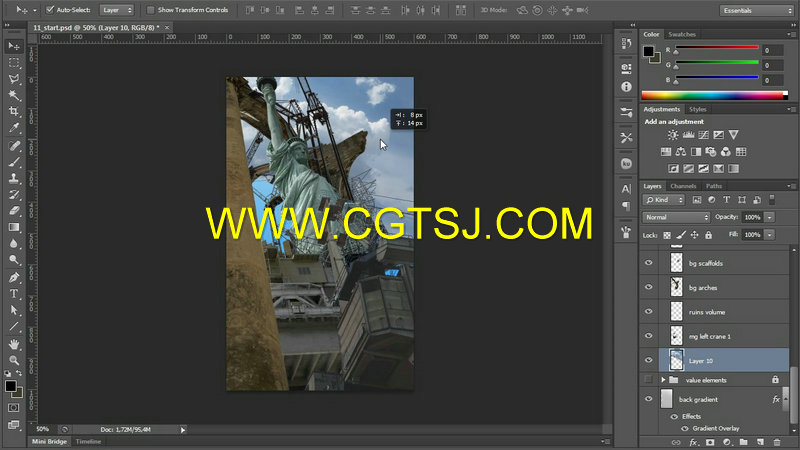
Task: Switch to the Swatches tab
Action: (x=682, y=34)
